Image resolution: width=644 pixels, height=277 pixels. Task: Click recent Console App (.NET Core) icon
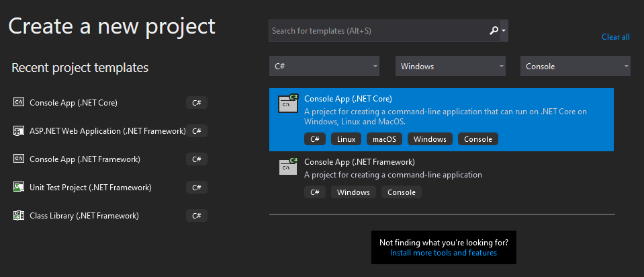[x=19, y=102]
